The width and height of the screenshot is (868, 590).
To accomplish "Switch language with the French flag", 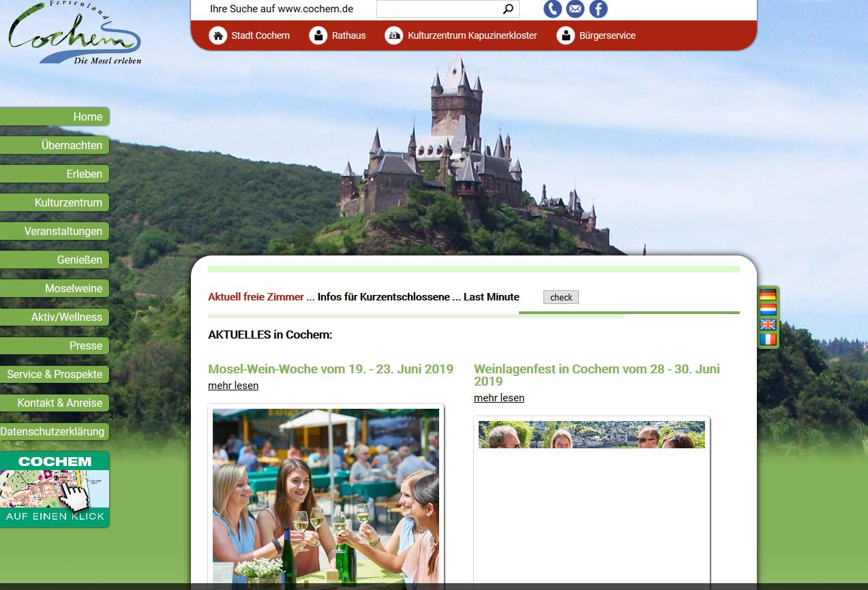I will pyautogui.click(x=768, y=339).
